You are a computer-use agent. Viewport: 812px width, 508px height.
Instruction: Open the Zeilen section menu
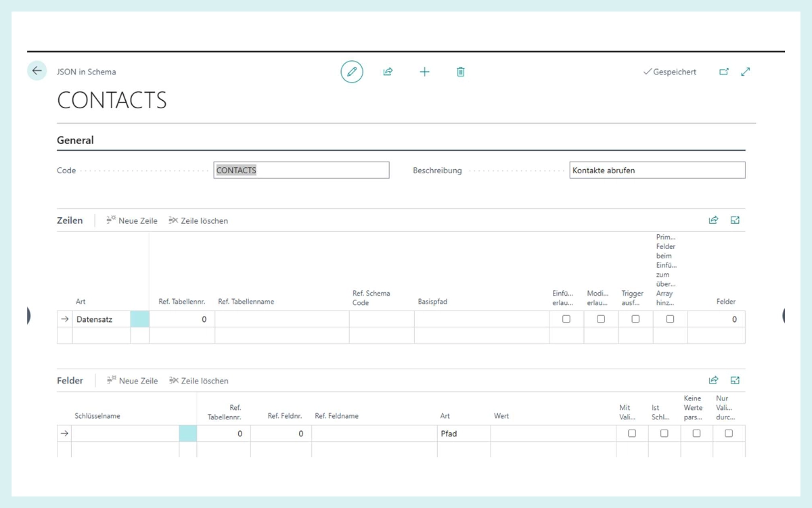(x=70, y=221)
